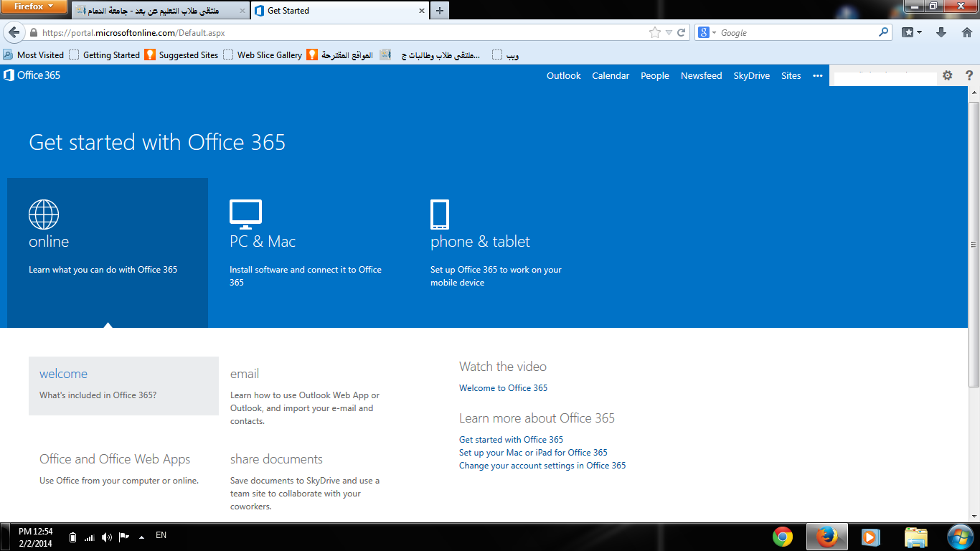Show hidden tray icons arrow
Screen dimensions: 980x551
click(x=141, y=537)
